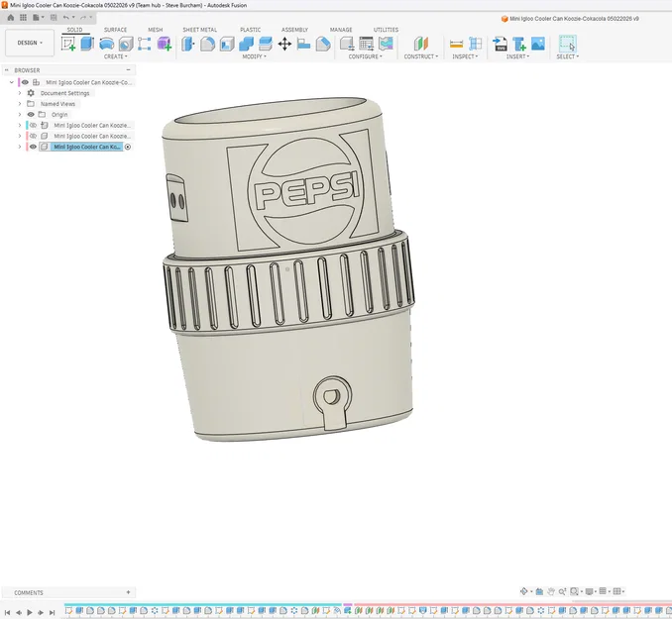Select the Press Pull tool
This screenshot has width=672, height=619.
tap(187, 44)
